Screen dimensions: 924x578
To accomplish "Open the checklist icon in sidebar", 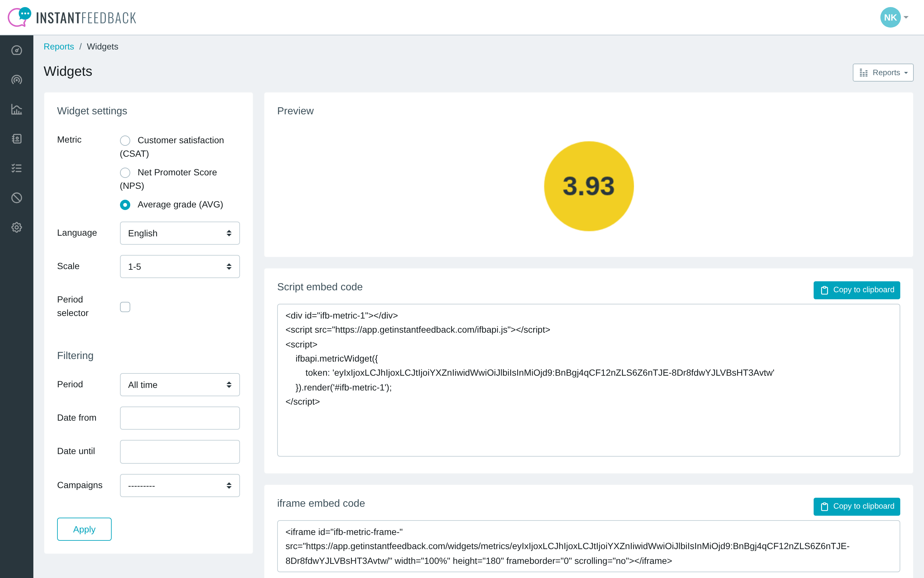I will coord(16,168).
